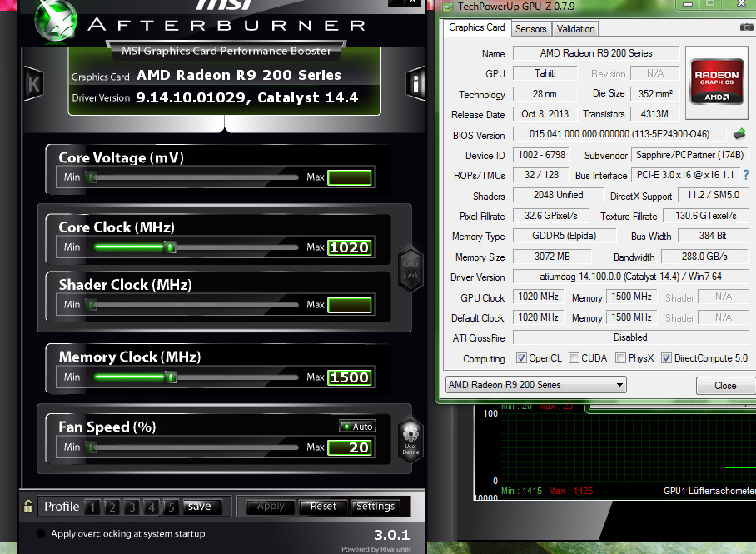
Task: Click the MSI Afterburner green star logo
Action: click(x=56, y=20)
